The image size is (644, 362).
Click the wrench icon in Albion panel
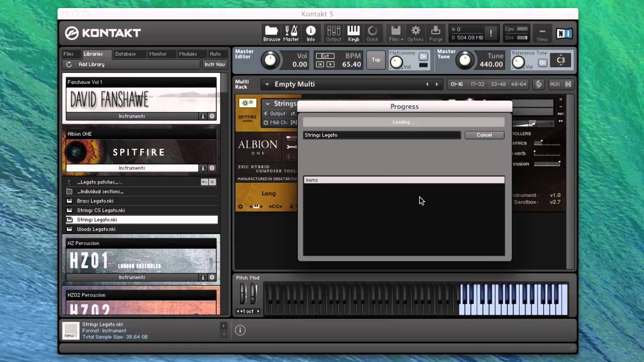point(291,147)
